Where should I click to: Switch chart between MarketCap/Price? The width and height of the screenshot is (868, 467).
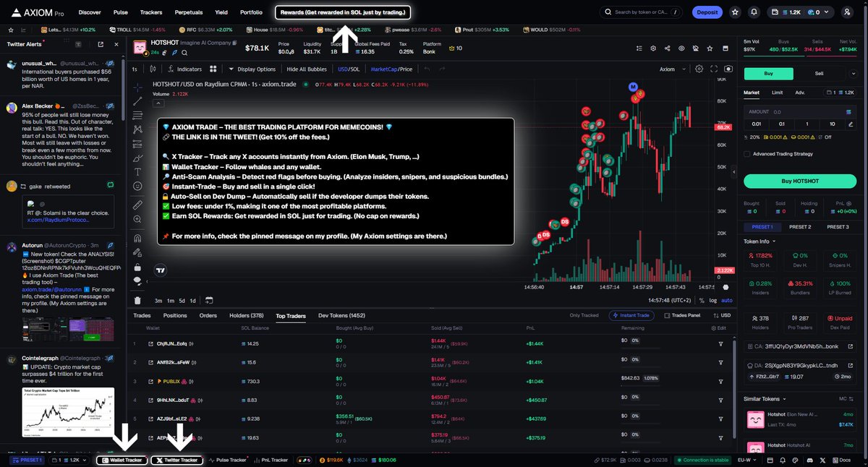tap(391, 69)
